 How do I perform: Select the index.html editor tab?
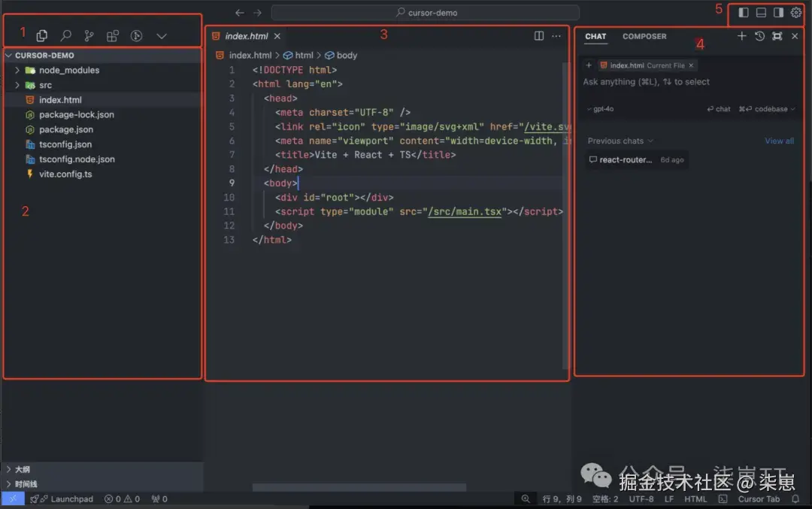coord(245,36)
